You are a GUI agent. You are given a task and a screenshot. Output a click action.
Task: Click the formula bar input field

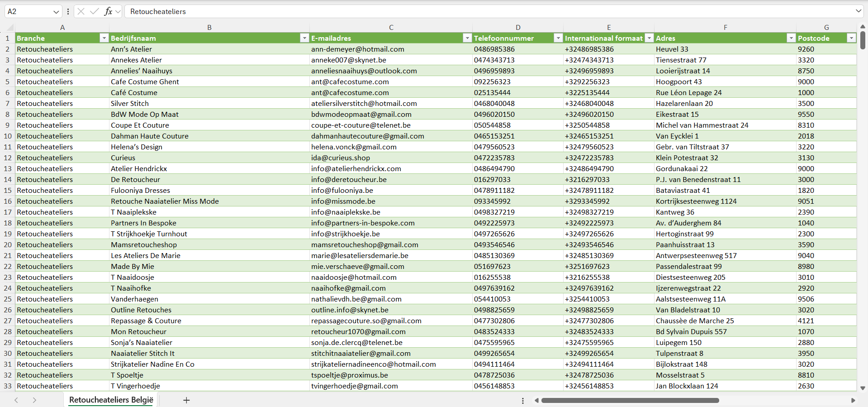(452, 11)
